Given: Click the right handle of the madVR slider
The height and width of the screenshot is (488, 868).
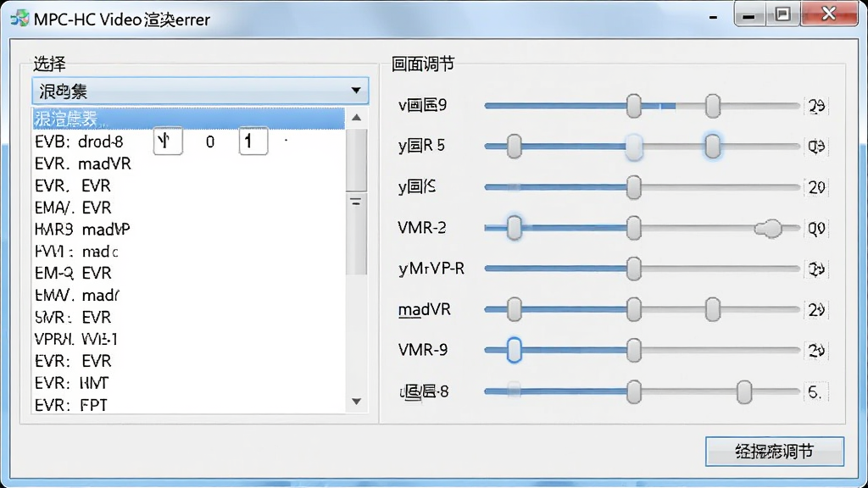Looking at the screenshot, I should (x=713, y=309).
